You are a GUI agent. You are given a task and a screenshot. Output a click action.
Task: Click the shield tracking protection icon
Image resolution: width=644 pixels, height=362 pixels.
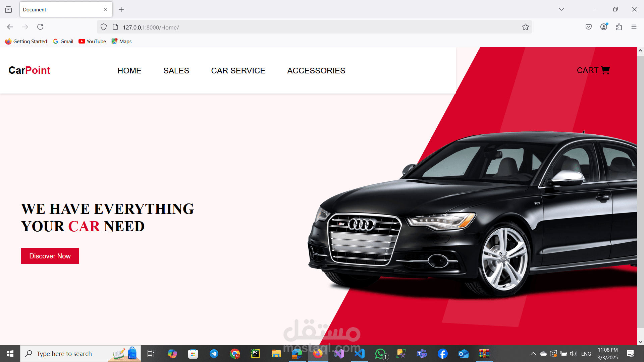[104, 27]
